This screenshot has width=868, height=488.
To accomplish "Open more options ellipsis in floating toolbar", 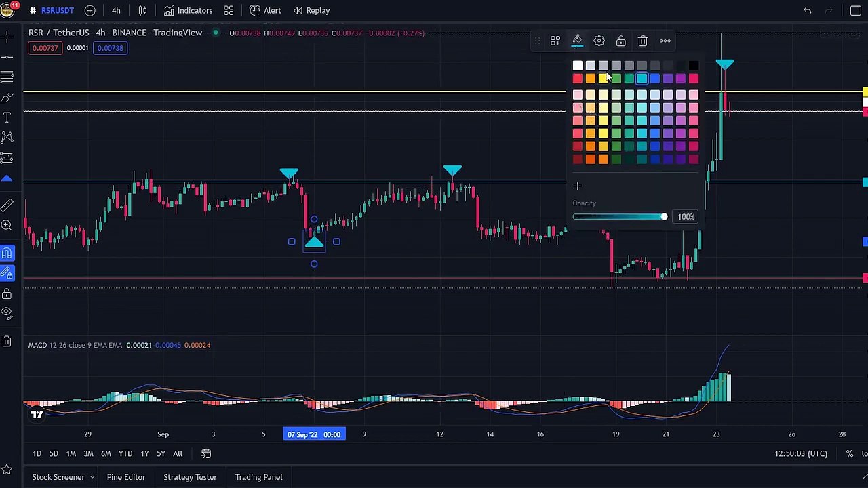I will coord(665,41).
